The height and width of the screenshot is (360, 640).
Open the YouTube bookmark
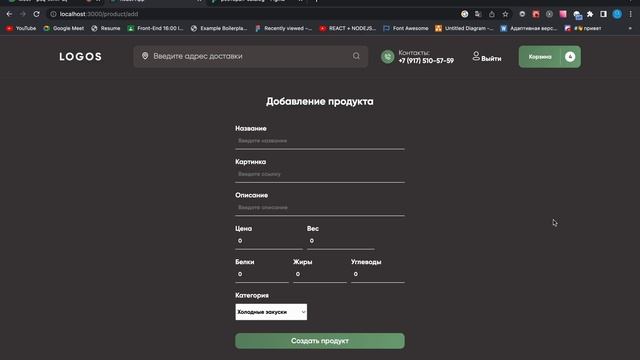21,28
